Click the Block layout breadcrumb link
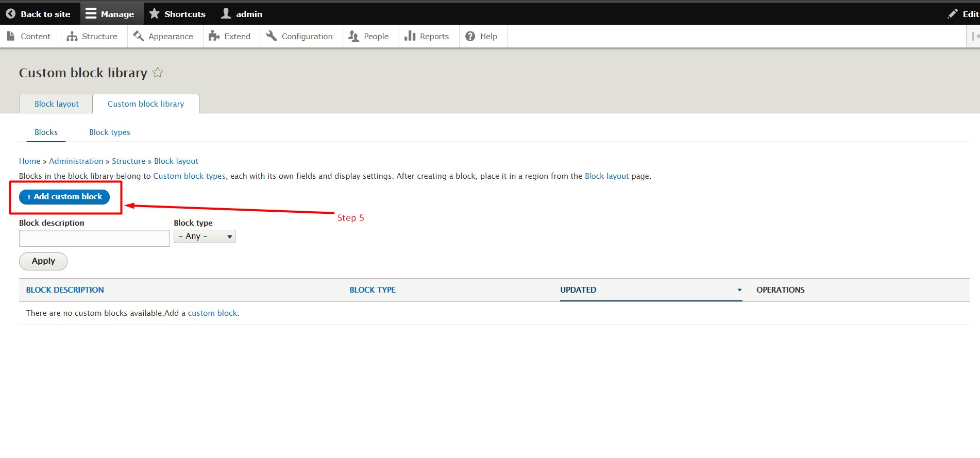 176,161
